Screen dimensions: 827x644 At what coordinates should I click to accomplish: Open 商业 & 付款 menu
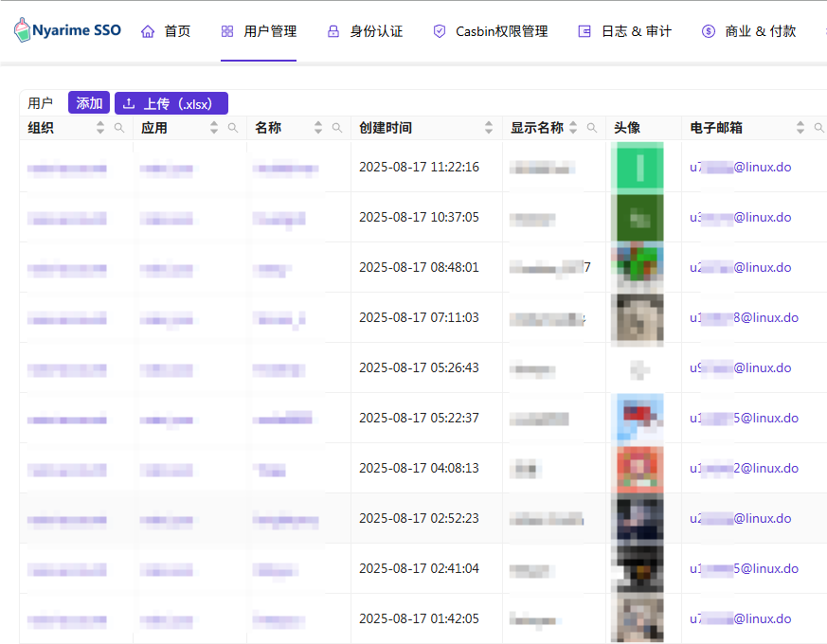[748, 31]
